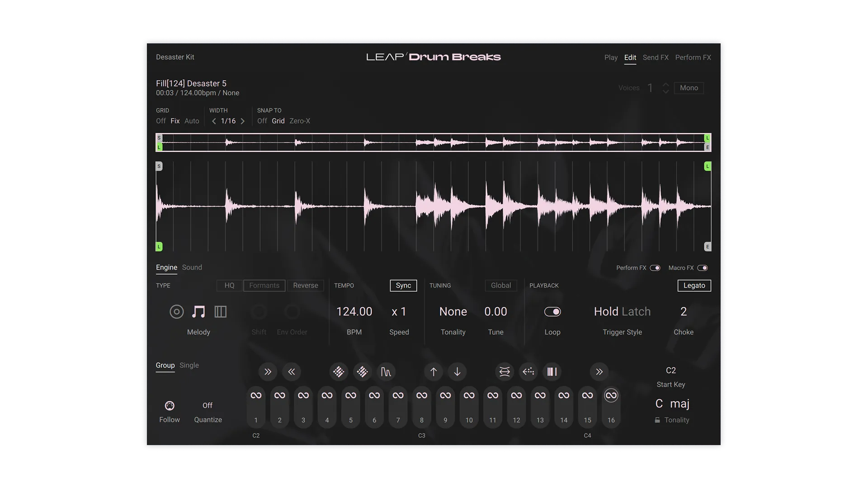Toggle the Loop playback switch

coord(552,312)
